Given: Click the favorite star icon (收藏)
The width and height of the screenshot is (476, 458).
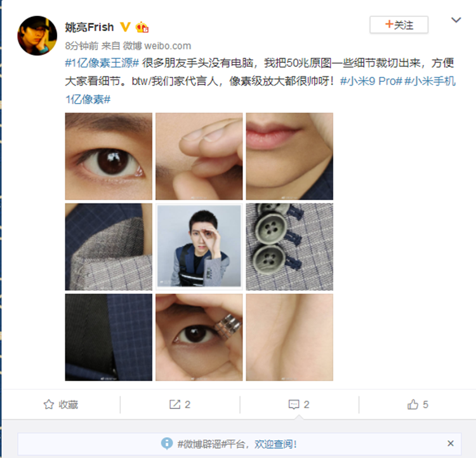Looking at the screenshot, I should coord(49,405).
